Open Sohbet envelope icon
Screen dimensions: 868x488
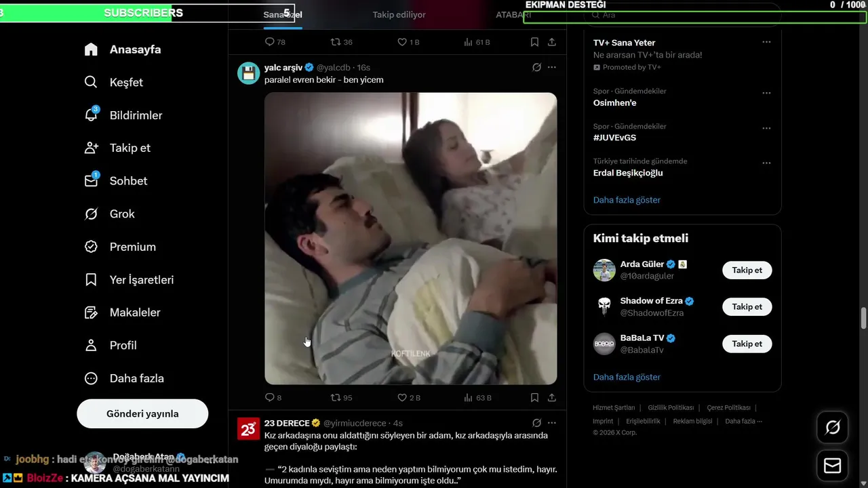[x=91, y=181]
